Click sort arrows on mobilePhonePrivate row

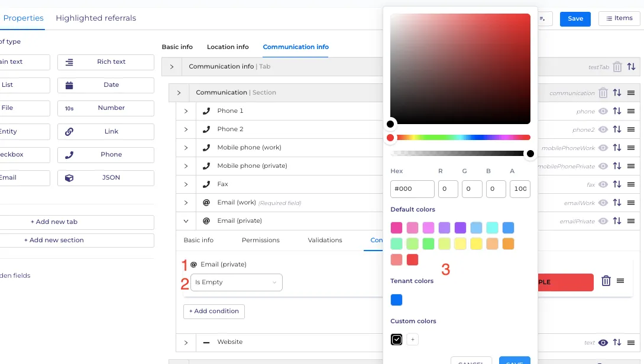[617, 166]
